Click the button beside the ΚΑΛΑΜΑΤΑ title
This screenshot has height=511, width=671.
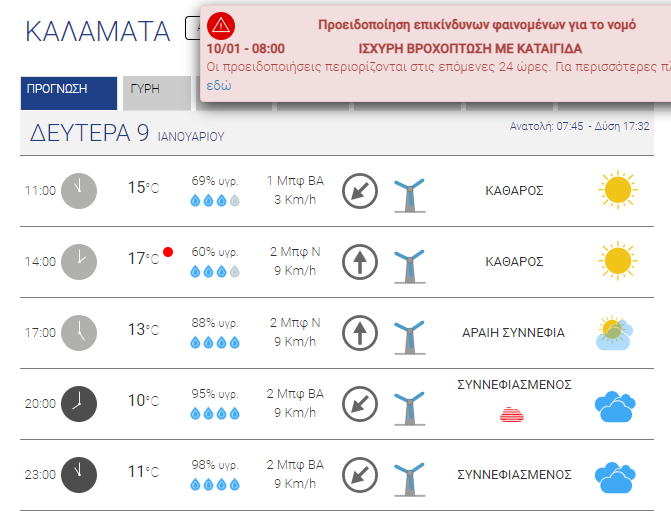(x=193, y=28)
